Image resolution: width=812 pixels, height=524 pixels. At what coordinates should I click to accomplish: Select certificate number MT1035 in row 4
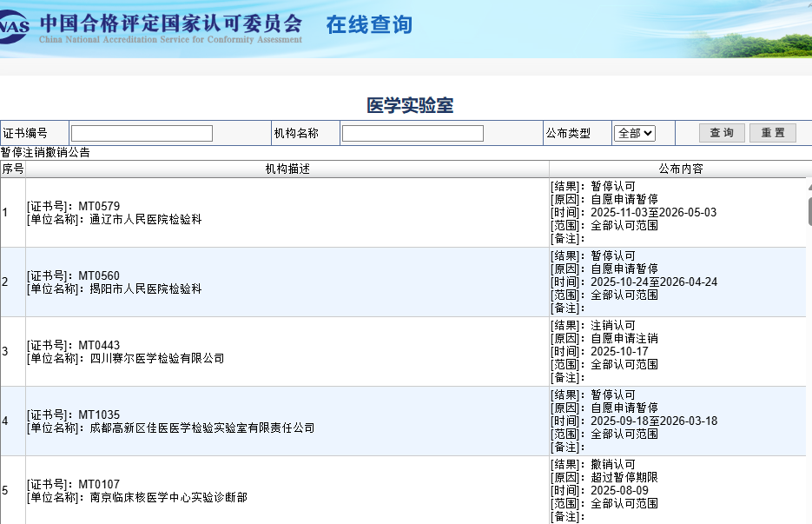99,415
